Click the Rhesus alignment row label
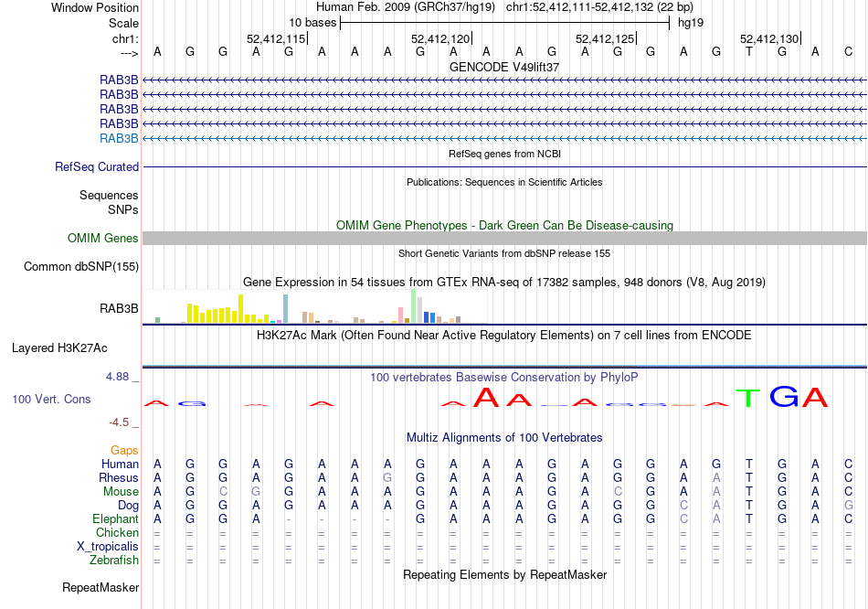Screen dimensions: 868x609 (119, 477)
